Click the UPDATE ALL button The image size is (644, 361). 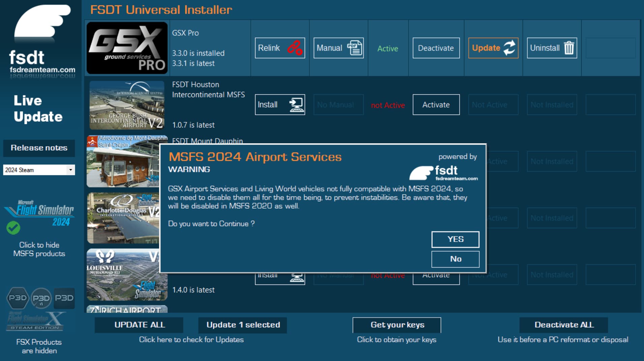139,325
